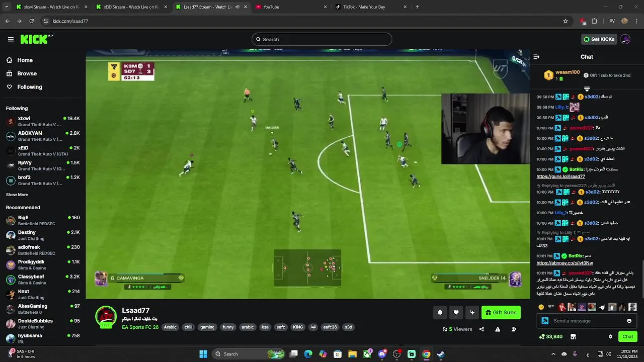Viewport: 644px width, 362px height.
Task: Toggle the taskbar microphone icon
Action: (x=575, y=354)
